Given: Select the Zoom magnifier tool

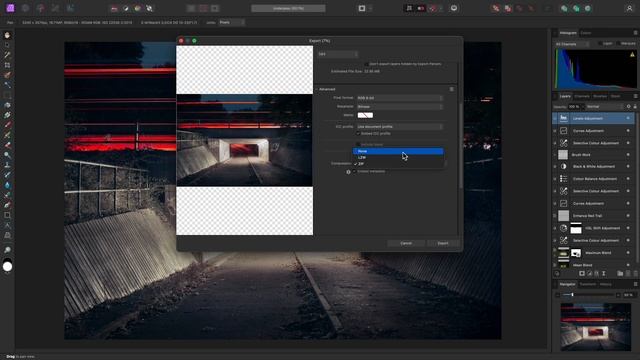Looking at the screenshot, I should pyautogui.click(x=7, y=250).
